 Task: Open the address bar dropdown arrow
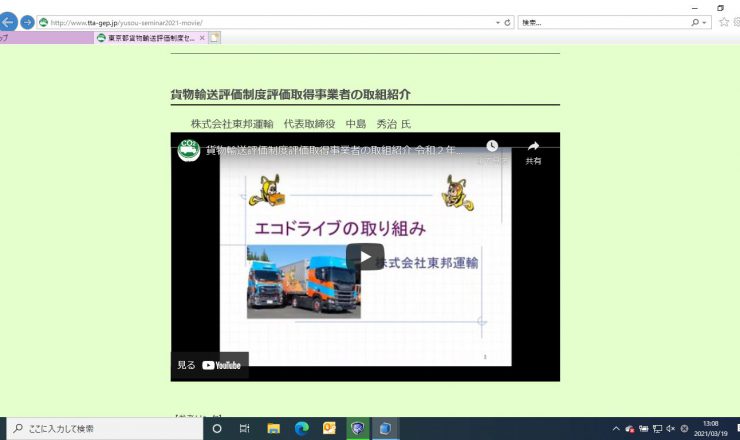[x=497, y=23]
